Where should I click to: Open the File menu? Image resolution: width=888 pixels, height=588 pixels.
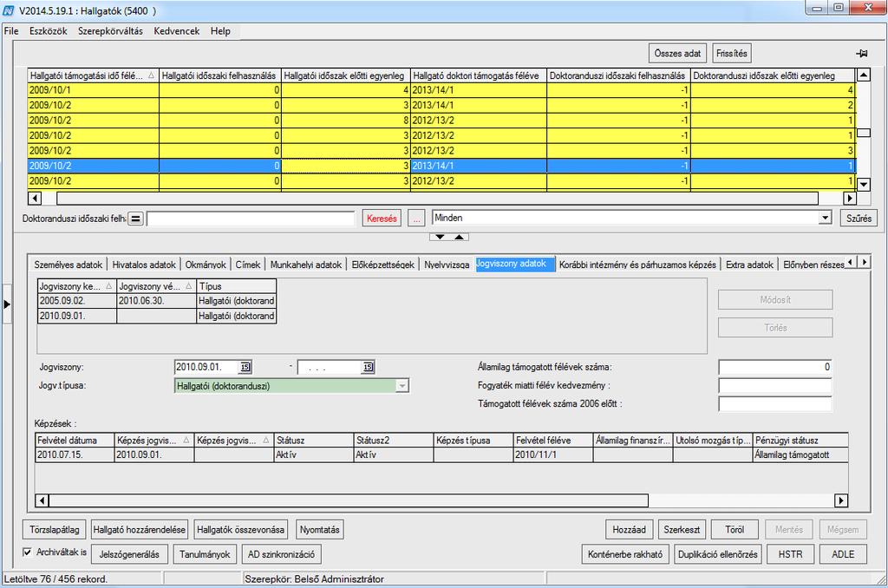coord(11,31)
